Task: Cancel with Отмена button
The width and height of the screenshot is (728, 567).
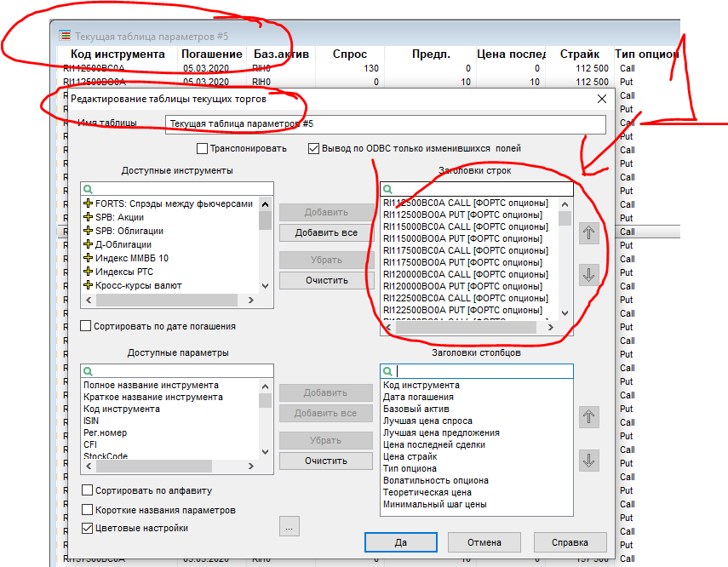Action: 484,542
